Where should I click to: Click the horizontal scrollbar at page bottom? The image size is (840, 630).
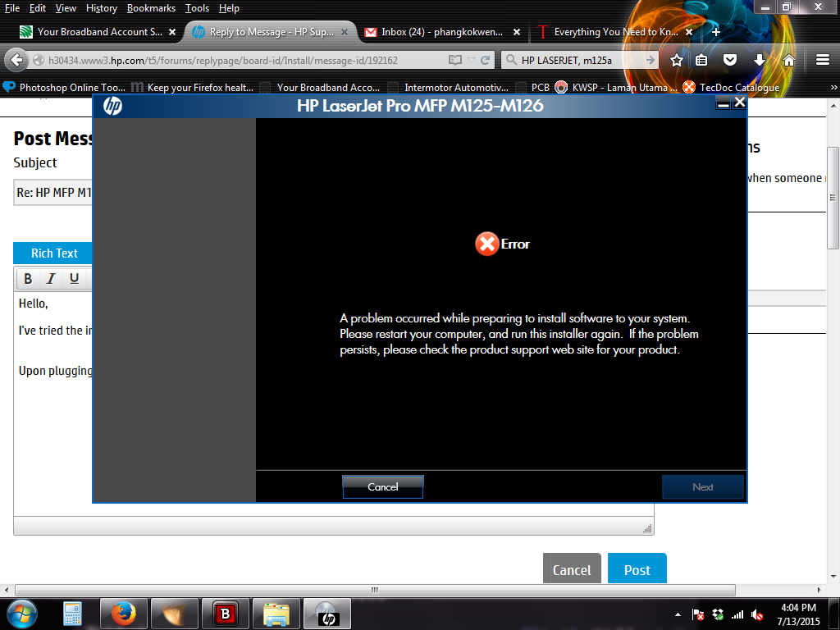pos(375,590)
